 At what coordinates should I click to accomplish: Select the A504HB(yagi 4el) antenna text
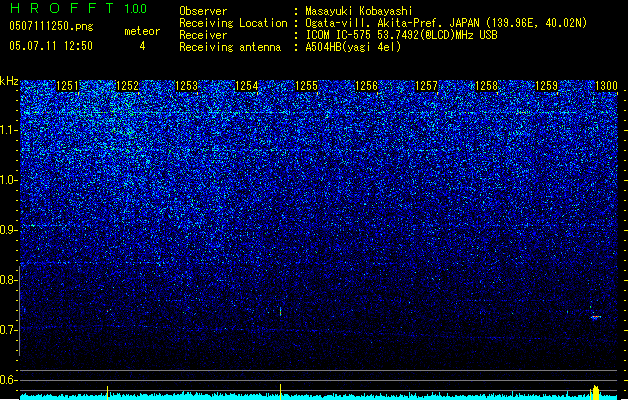click(353, 47)
